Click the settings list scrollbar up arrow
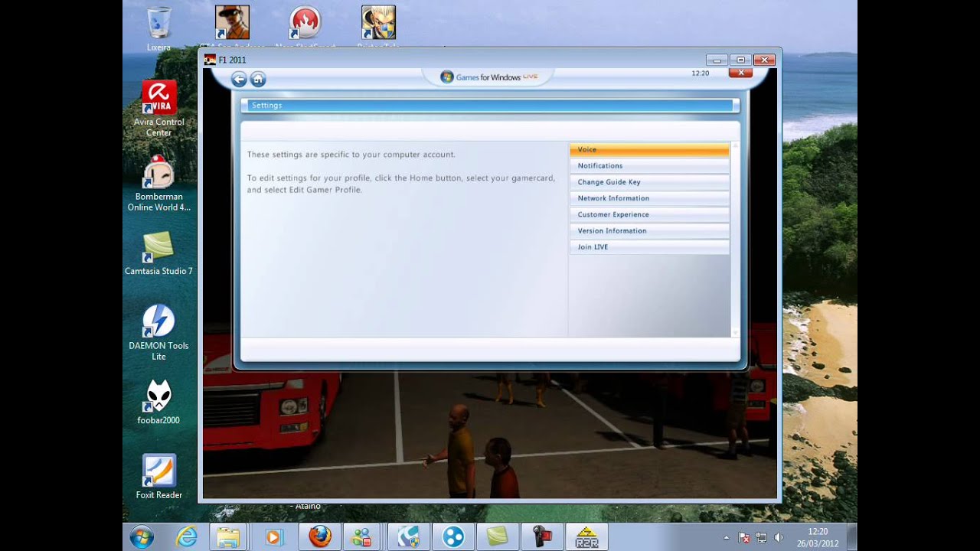The width and height of the screenshot is (980, 551). [735, 145]
